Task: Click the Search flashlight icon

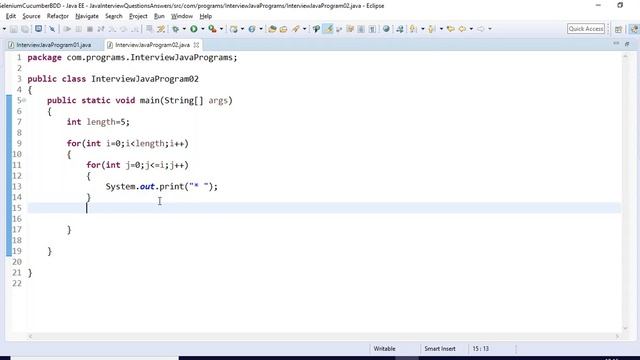Action: click(296, 29)
